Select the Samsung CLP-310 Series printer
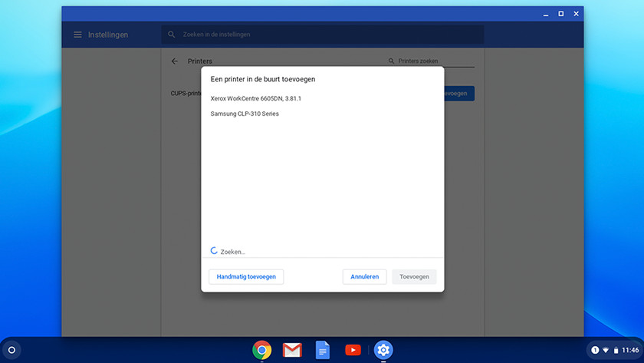Viewport: 644px width, 363px height. [245, 114]
